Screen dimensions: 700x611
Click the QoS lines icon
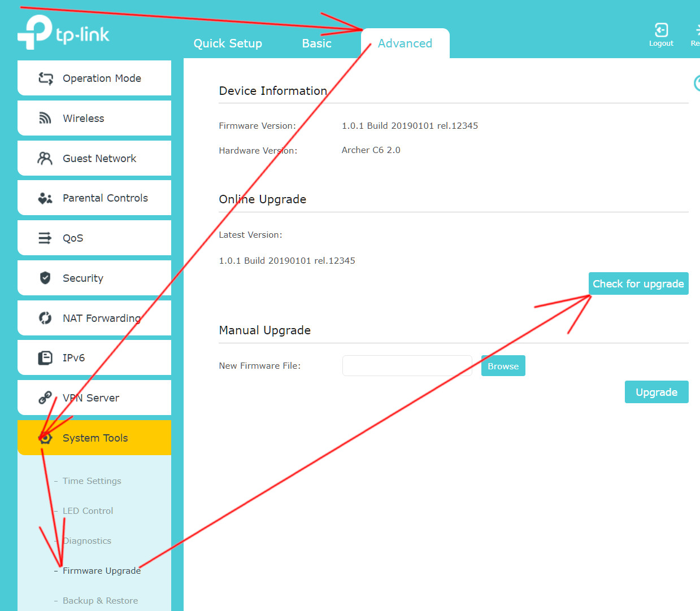click(45, 238)
